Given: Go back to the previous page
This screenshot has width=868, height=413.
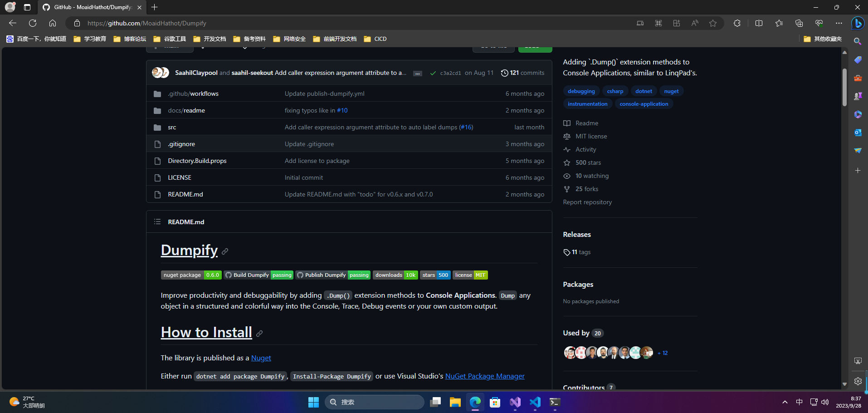Looking at the screenshot, I should tap(13, 23).
